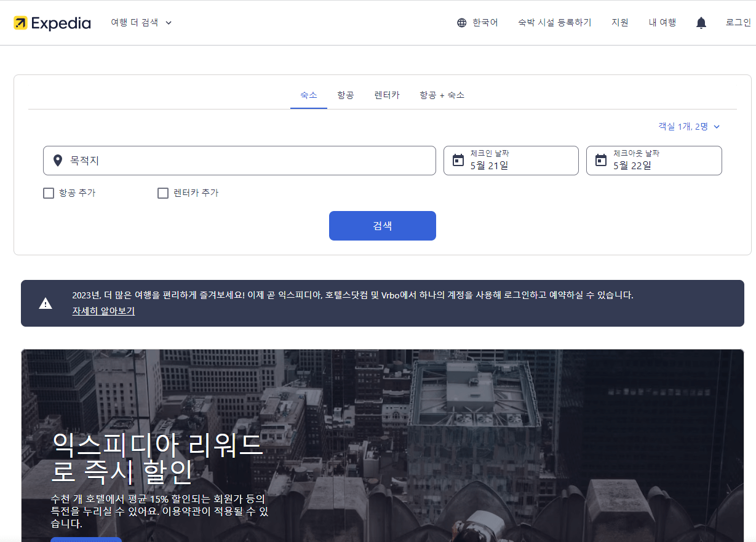Click 로그인 to sign in
The width and height of the screenshot is (756, 542).
click(738, 23)
